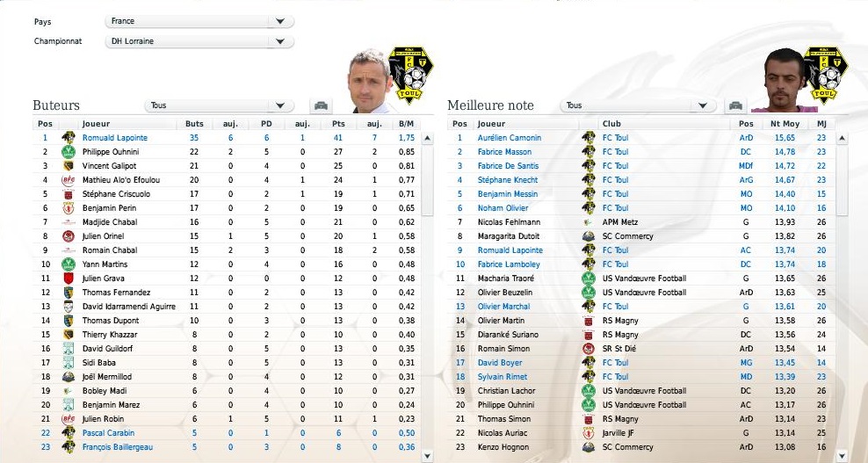
Task: Click the top scorer's face photo thumbnail
Action: 369,81
